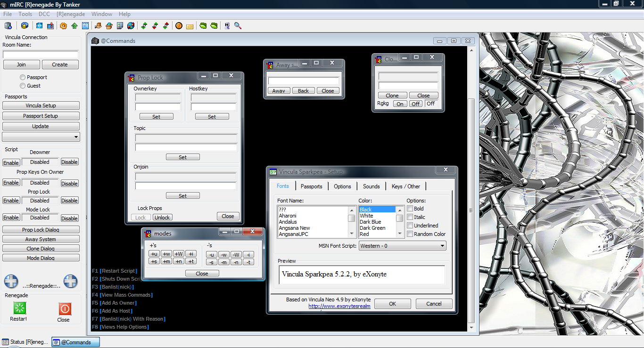Click the Font Name list down arrow
Screen dimensions: 644x348
pos(352,234)
